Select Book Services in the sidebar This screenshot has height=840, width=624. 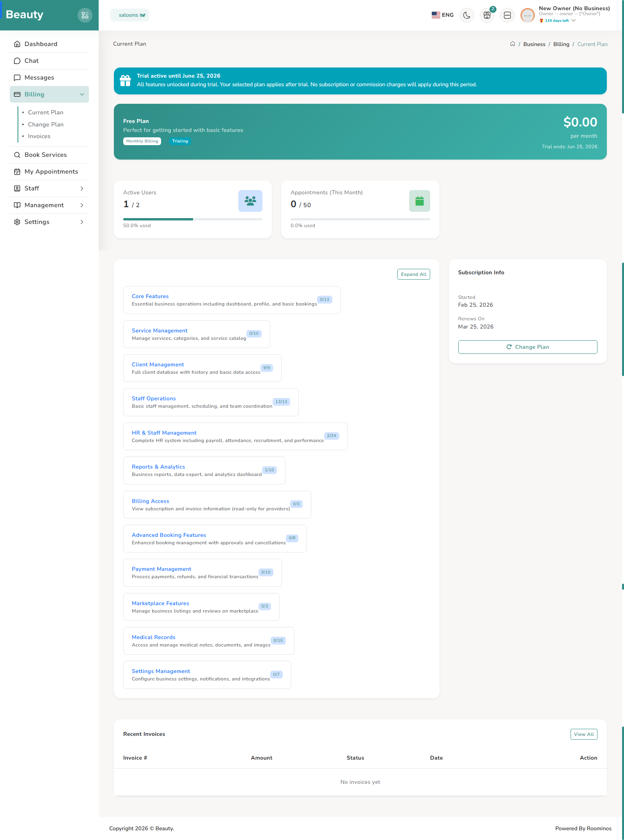[x=45, y=155]
